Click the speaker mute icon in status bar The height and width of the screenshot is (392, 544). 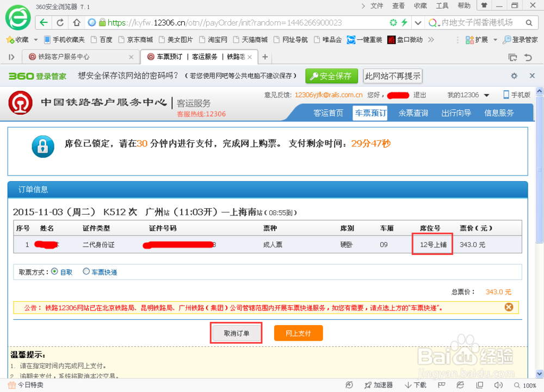pos(498,385)
